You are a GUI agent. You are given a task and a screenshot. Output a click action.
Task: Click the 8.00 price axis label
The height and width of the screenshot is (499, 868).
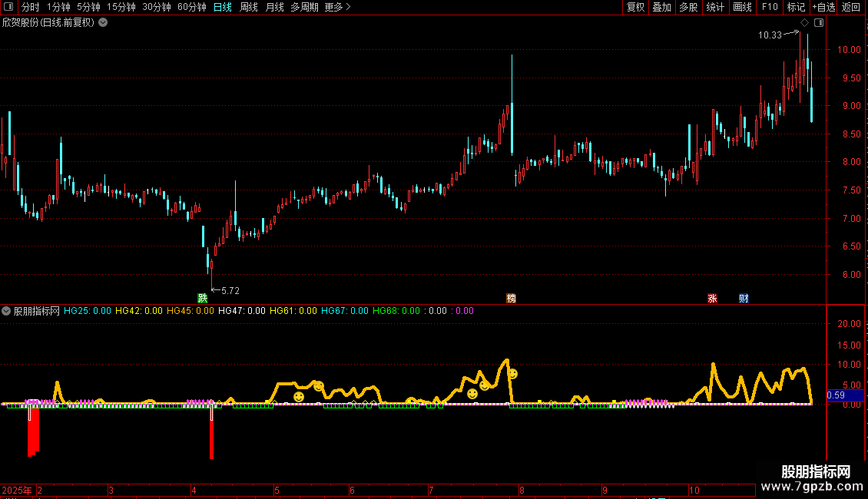[x=851, y=162]
